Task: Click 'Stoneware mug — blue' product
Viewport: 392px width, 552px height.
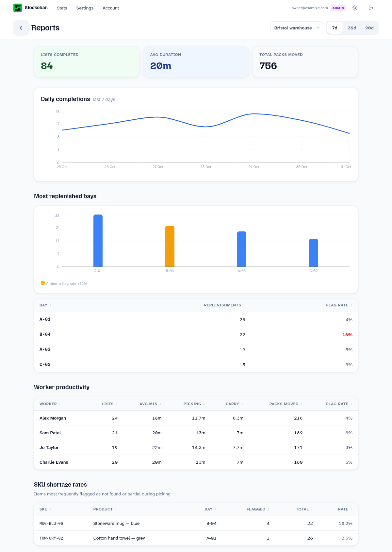Action: (116, 523)
